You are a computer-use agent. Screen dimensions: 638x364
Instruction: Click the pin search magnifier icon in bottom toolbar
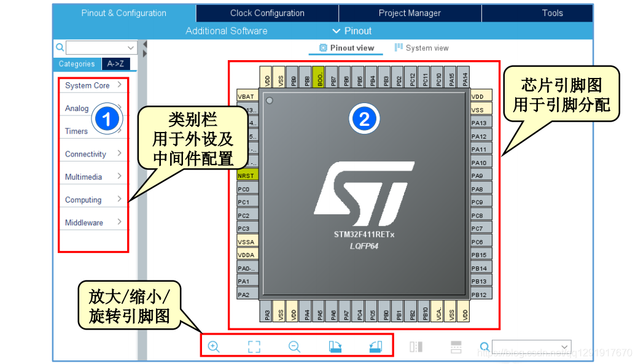484,347
